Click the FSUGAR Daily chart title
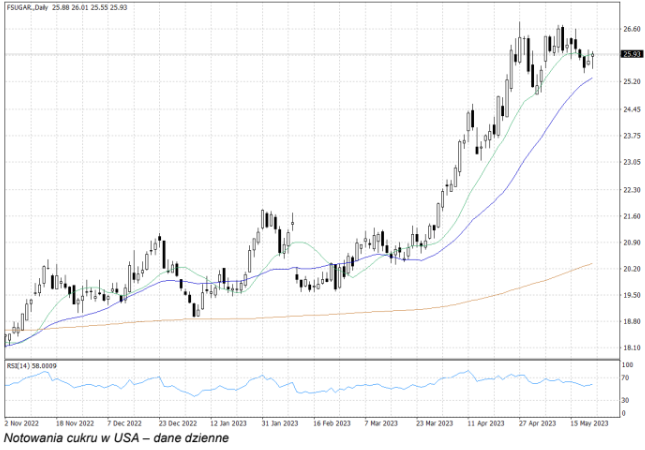This screenshot has width=645, height=450. [28, 7]
